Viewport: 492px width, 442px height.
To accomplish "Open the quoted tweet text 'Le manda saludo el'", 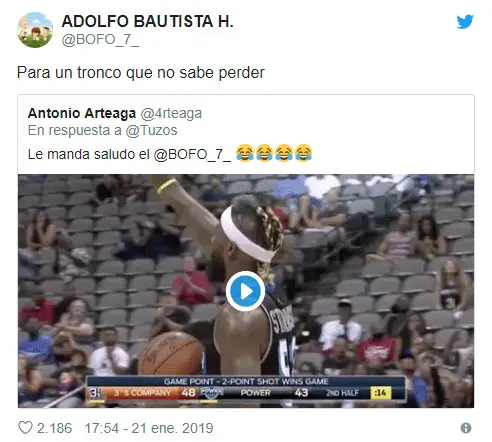I will pos(89,155).
